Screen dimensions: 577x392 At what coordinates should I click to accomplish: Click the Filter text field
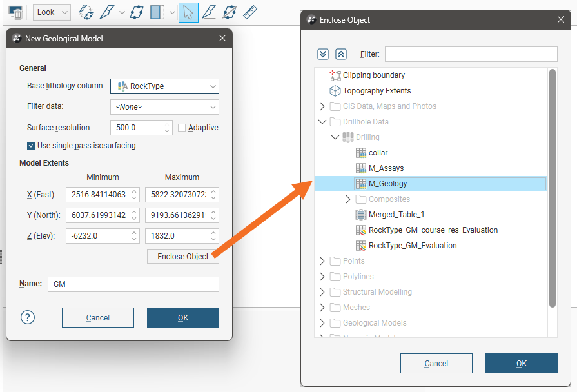(x=471, y=54)
